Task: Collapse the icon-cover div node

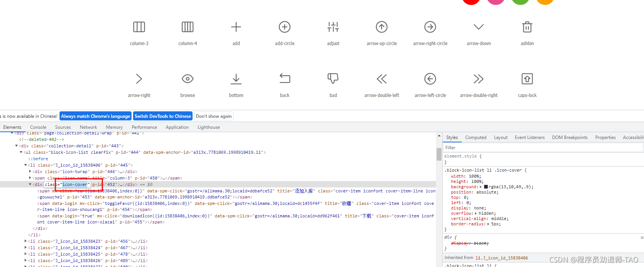Action: coord(30,184)
